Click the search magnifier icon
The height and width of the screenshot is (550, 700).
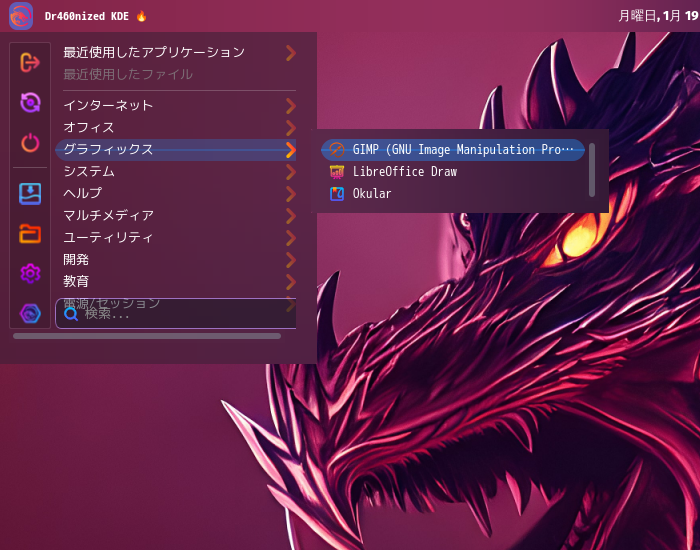(71, 314)
